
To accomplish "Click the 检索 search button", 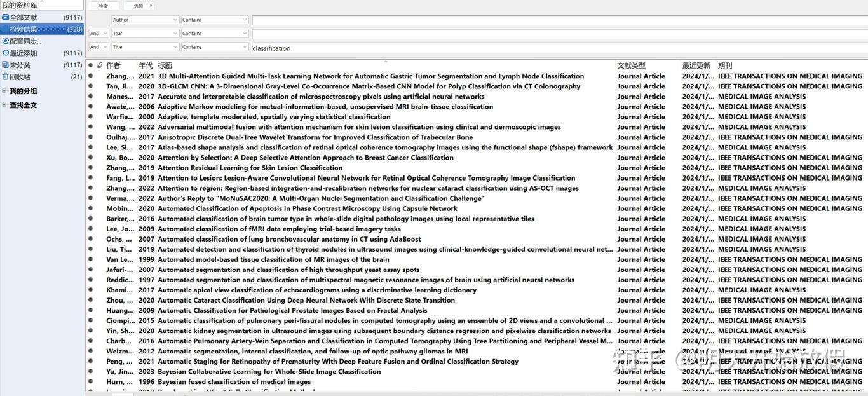I will pos(104,6).
